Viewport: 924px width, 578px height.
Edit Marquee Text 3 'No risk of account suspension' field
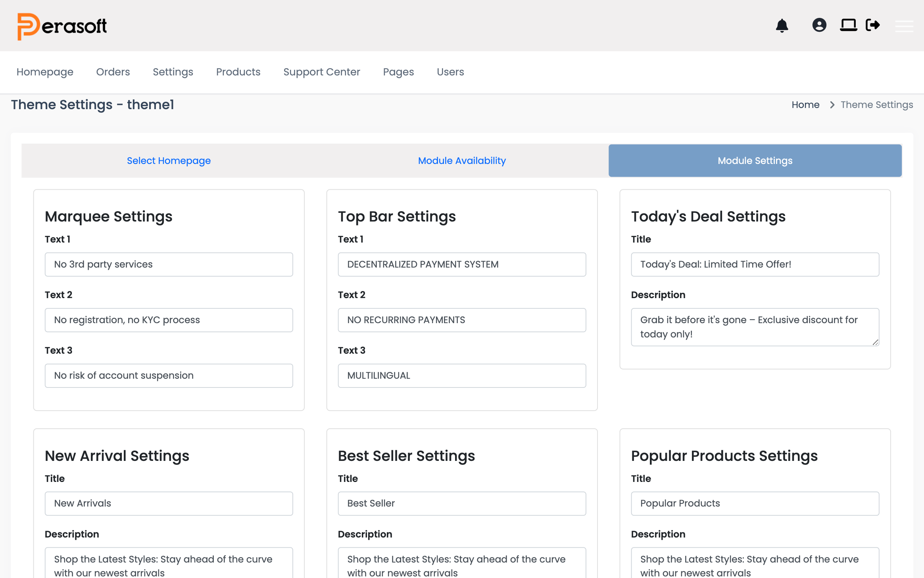click(169, 376)
